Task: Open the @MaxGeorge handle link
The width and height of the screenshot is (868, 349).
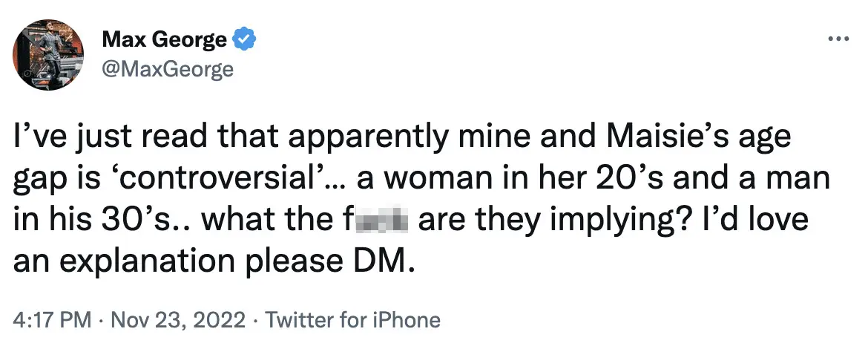Action: (166, 69)
